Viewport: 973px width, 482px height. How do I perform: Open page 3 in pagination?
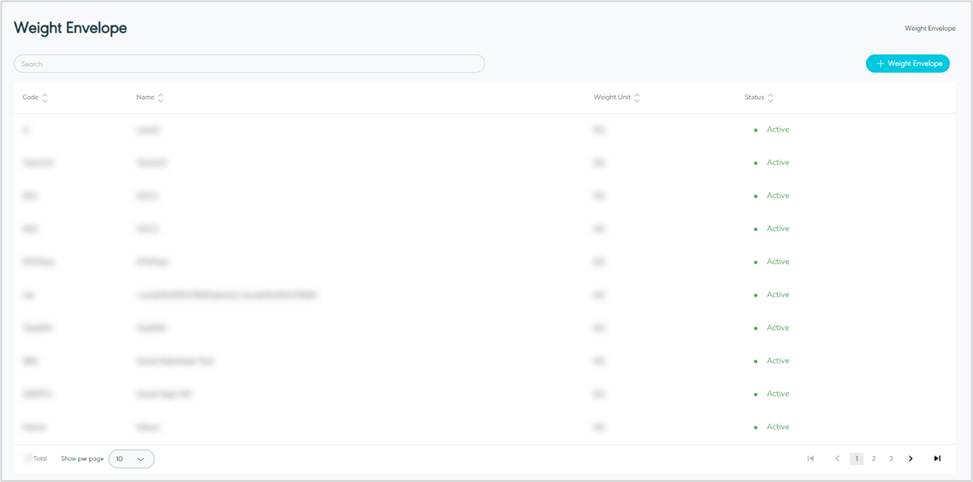tap(891, 459)
